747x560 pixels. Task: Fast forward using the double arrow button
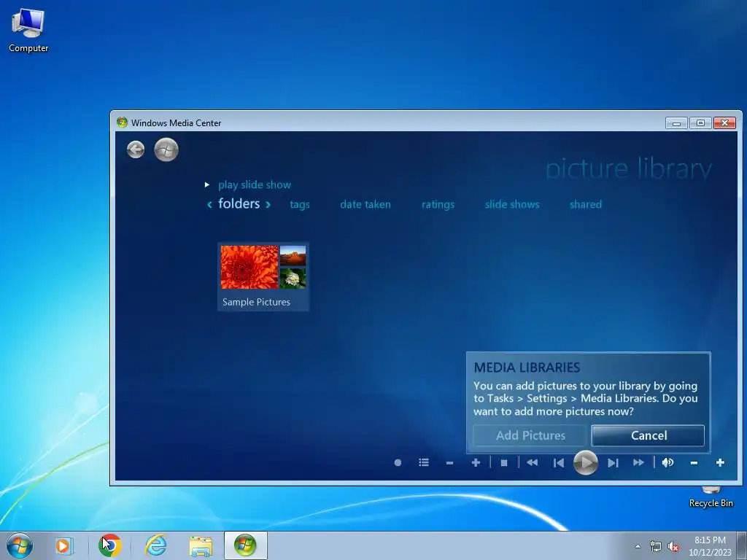638,462
